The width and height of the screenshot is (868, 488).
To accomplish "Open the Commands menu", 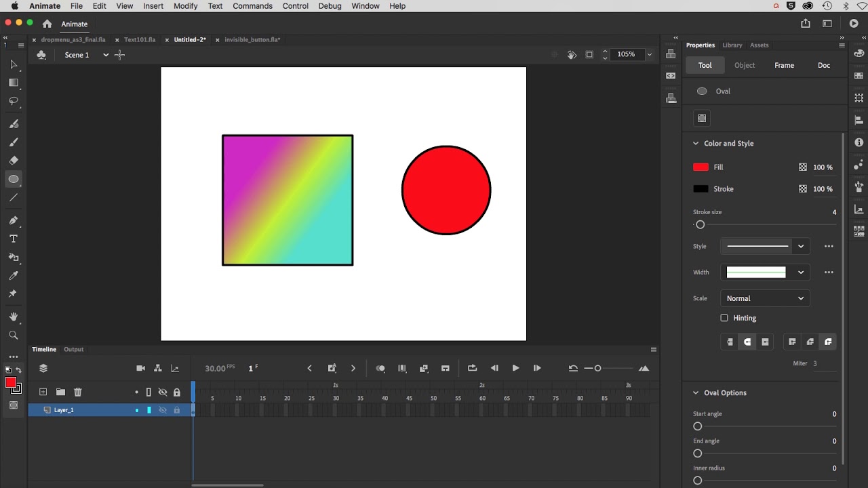I will [x=252, y=6].
